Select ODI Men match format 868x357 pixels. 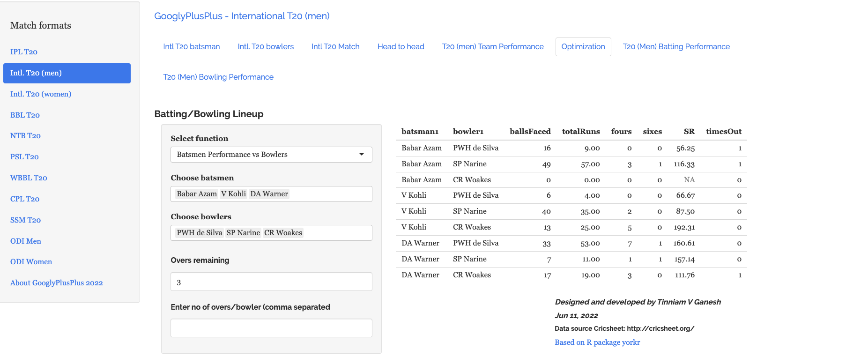click(x=26, y=241)
